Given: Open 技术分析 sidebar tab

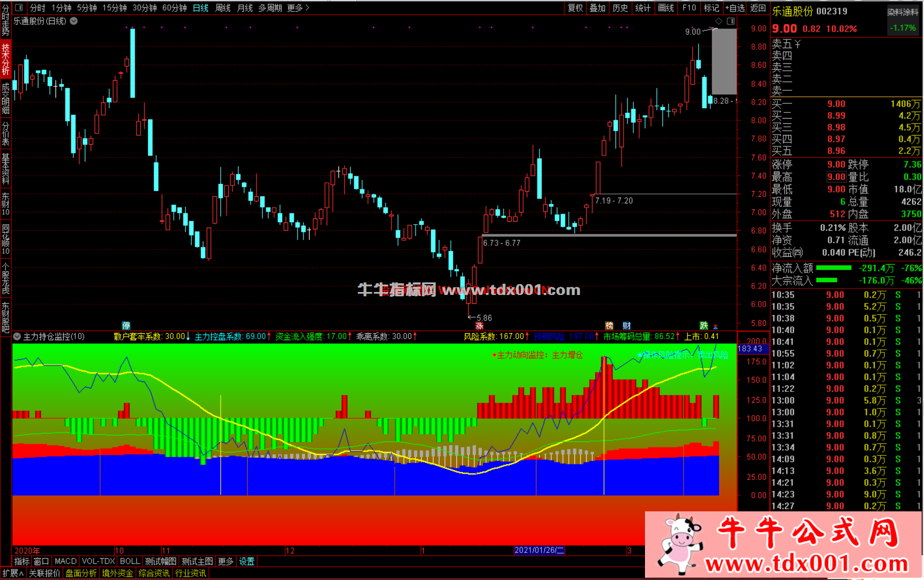Looking at the screenshot, I should [x=6, y=59].
